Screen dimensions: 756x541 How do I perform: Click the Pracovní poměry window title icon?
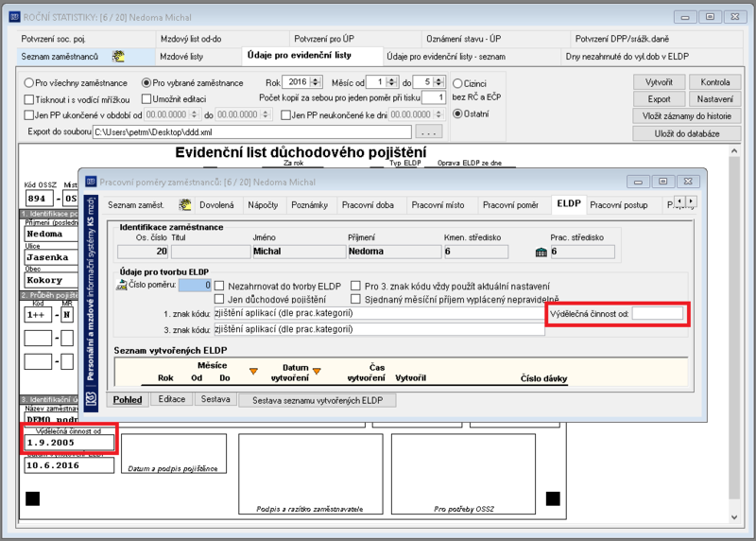[x=91, y=182]
